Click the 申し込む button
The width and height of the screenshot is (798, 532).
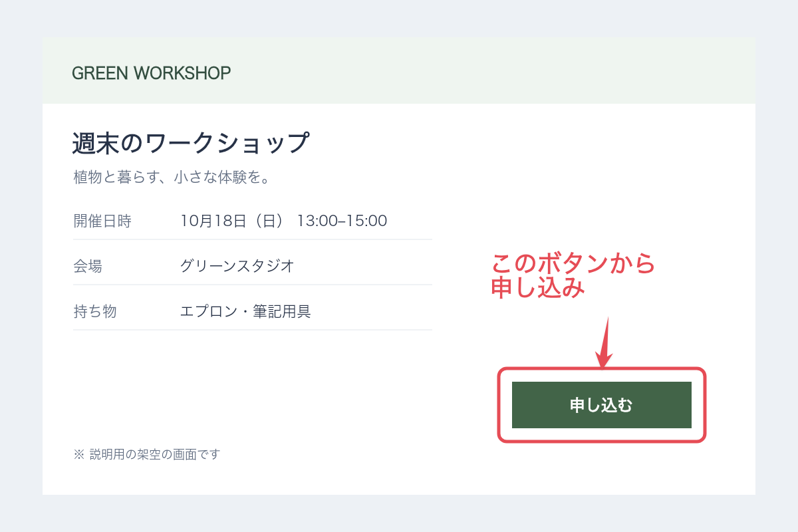[x=602, y=405]
